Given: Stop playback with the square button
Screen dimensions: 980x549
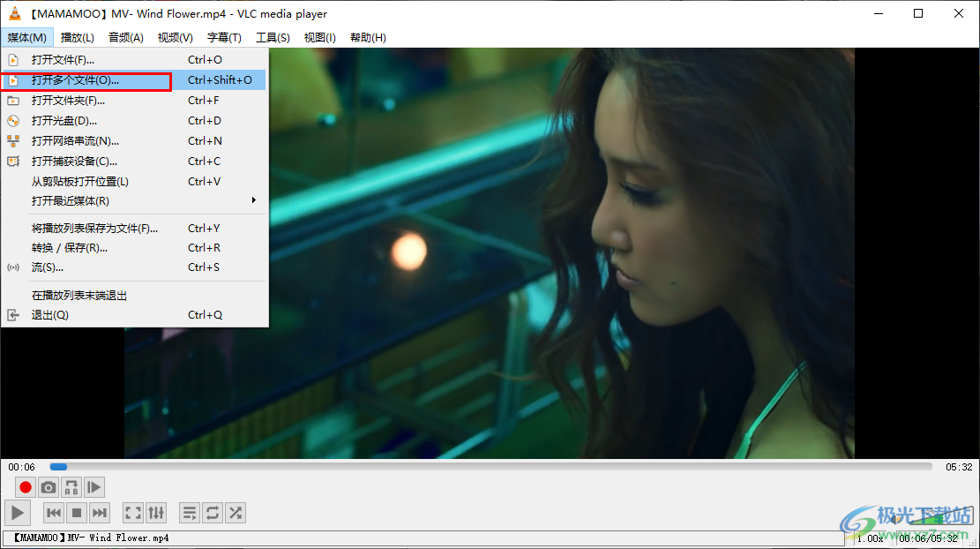Looking at the screenshot, I should pos(77,514).
